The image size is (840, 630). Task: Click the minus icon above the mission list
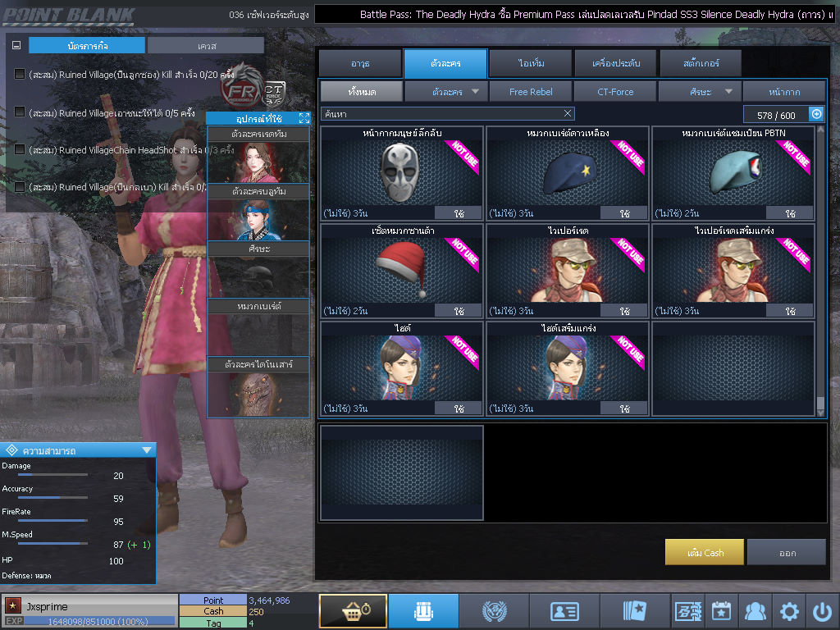[16, 46]
